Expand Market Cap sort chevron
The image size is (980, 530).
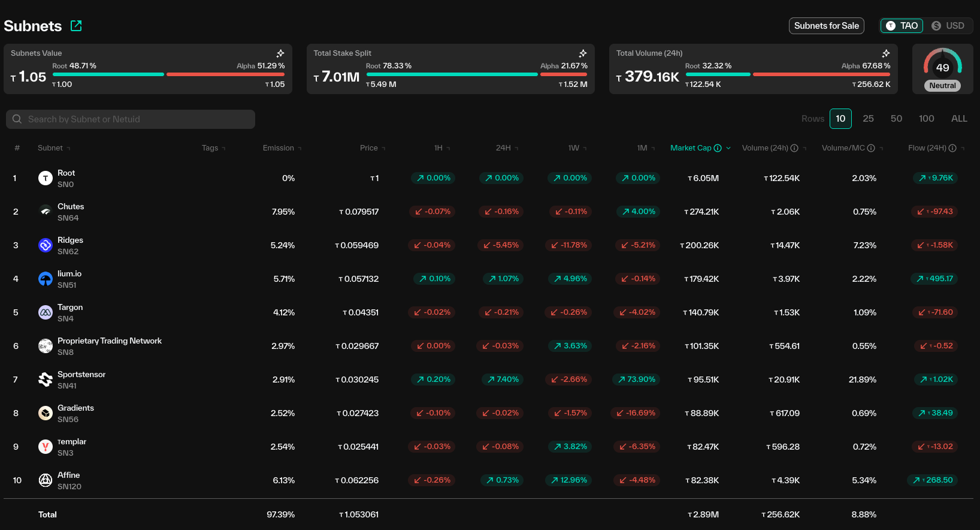(x=728, y=148)
